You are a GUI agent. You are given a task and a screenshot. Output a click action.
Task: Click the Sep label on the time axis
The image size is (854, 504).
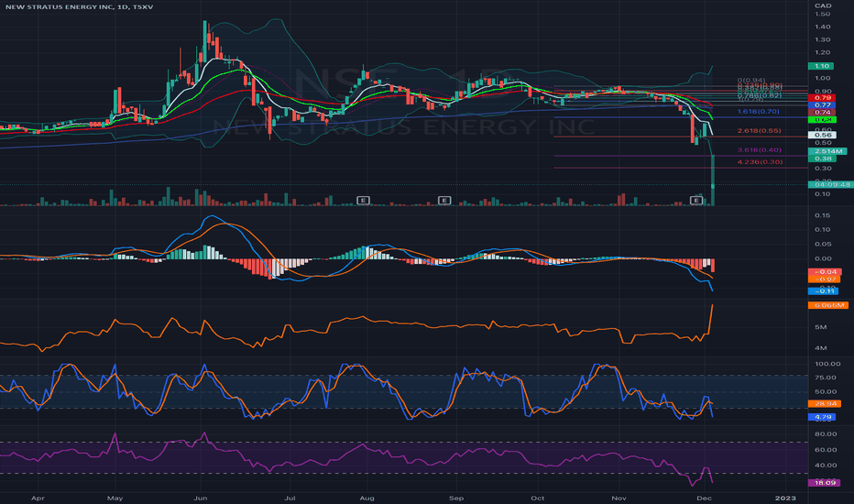click(456, 498)
